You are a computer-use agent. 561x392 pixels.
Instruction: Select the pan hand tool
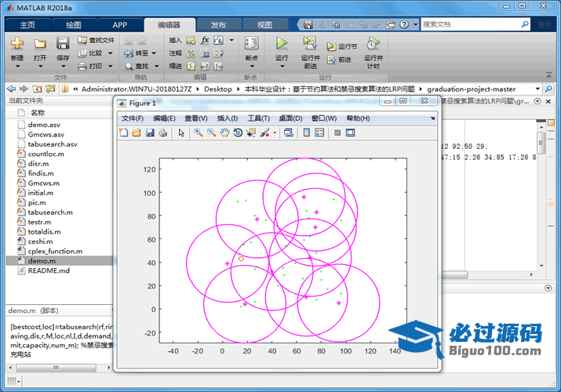pyautogui.click(x=224, y=133)
